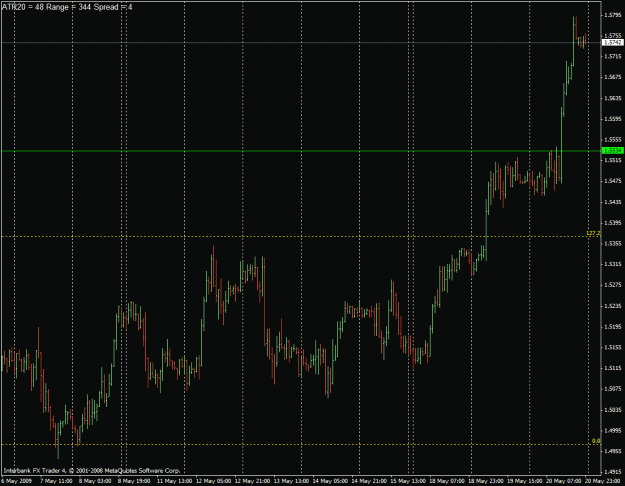Click the 1.5075 price axis label
Image resolution: width=625 pixels, height=486 pixels.
613,389
